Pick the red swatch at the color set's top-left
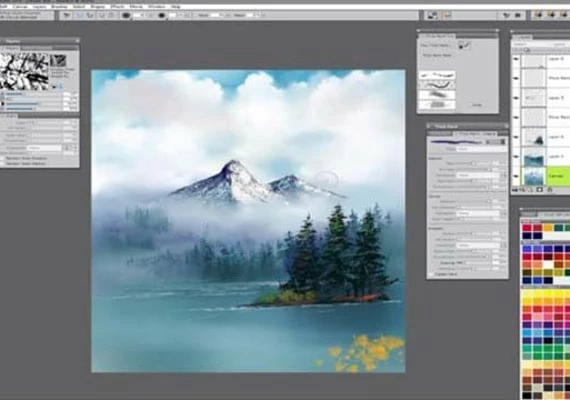This screenshot has width=570, height=400. coord(527,228)
